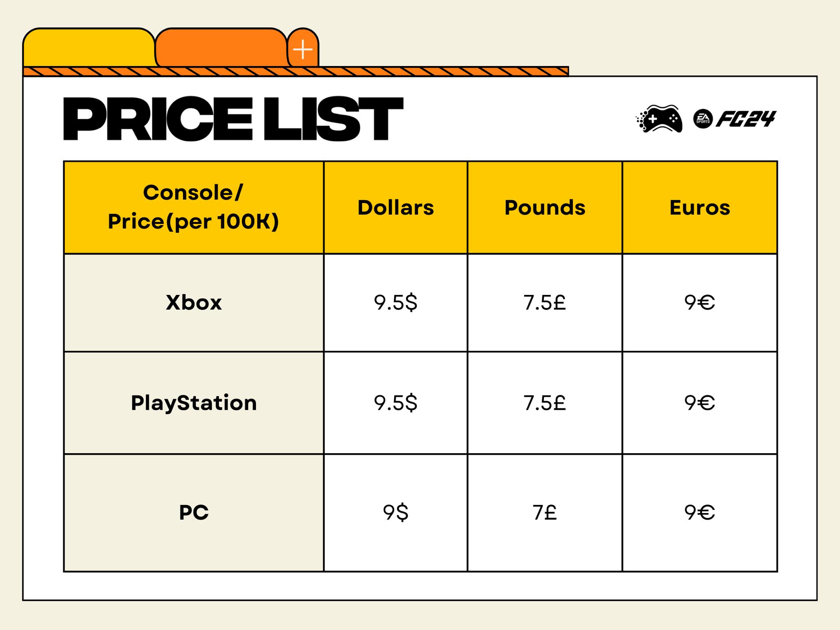Click the FC24 logo text

coord(746,119)
